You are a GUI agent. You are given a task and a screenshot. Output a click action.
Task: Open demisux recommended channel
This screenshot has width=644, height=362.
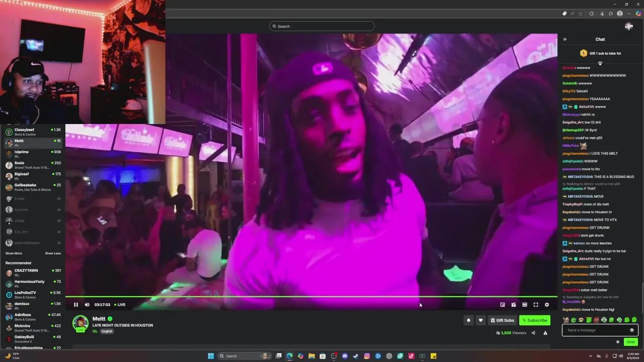click(x=33, y=306)
